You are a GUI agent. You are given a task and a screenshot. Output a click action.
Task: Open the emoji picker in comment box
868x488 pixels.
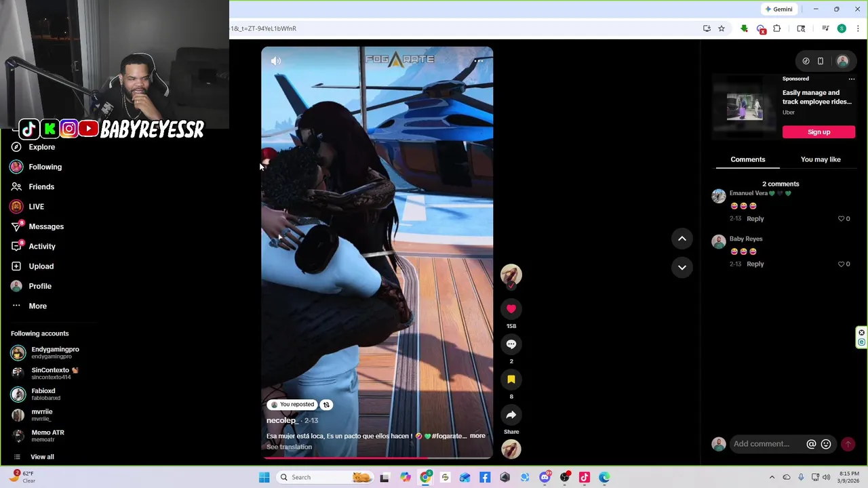tap(826, 444)
